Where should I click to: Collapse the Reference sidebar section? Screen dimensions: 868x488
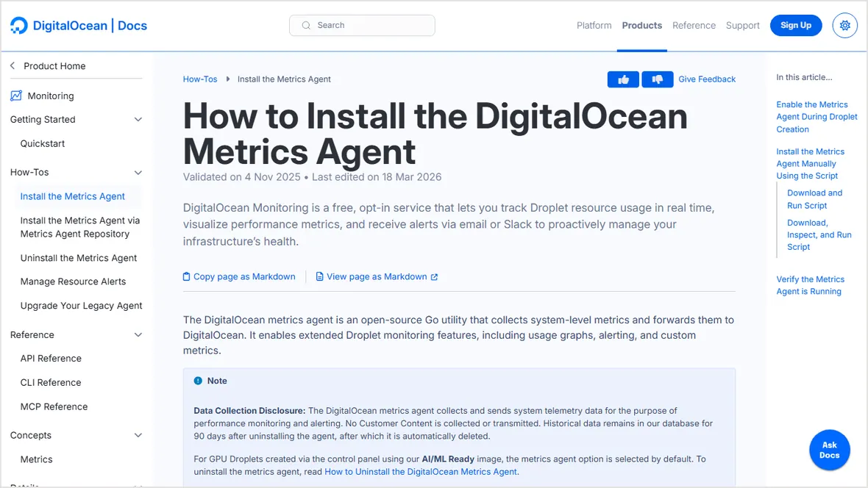pos(138,334)
